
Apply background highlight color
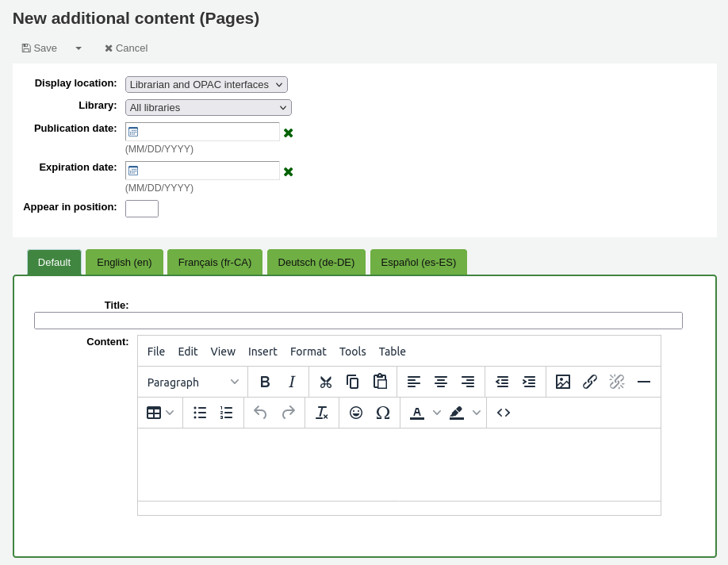tap(457, 413)
